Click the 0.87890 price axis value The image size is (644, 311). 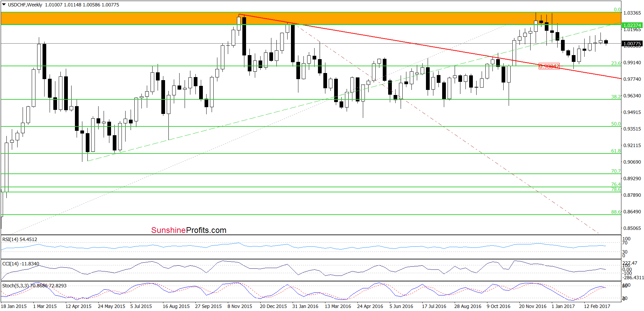632,195
